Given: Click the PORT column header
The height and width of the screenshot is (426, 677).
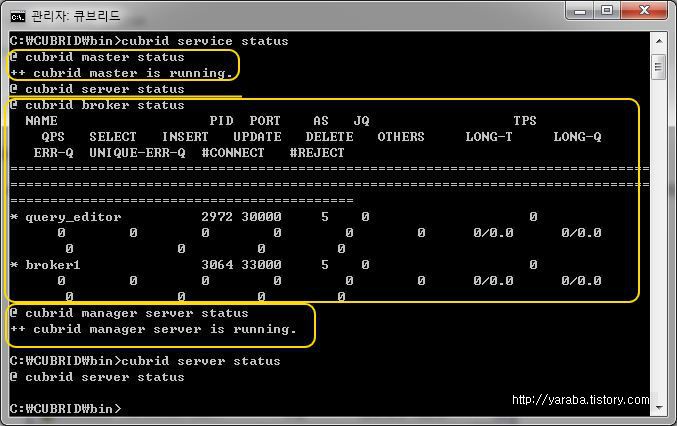Looking at the screenshot, I should point(265,121).
